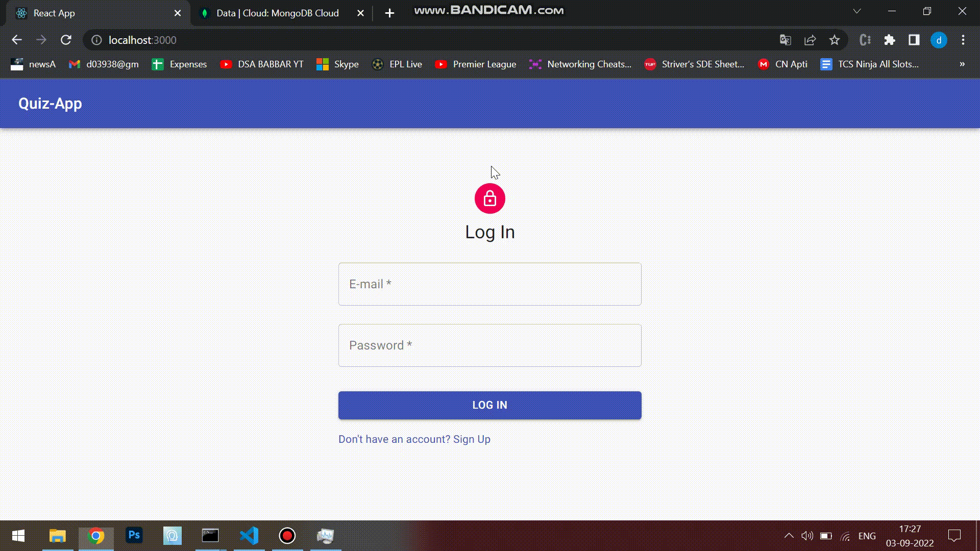This screenshot has height=551, width=980.
Task: Click the browser back arrow
Action: [x=17, y=40]
